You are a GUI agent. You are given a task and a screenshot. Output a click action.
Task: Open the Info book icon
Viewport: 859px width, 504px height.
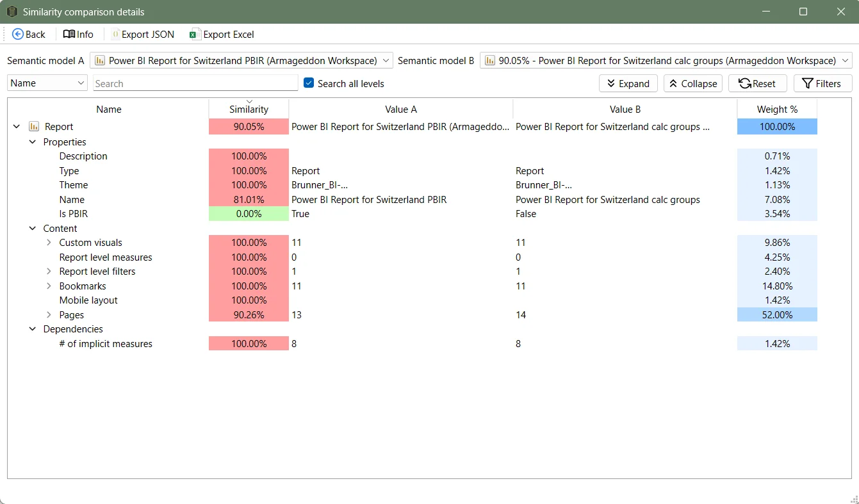[69, 34]
